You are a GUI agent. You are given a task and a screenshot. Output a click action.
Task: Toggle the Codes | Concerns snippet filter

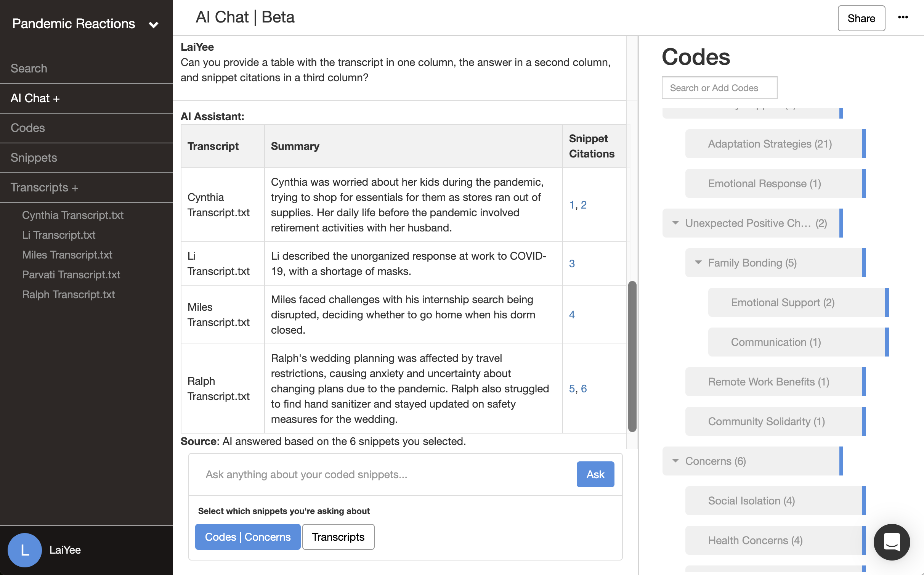pyautogui.click(x=247, y=537)
